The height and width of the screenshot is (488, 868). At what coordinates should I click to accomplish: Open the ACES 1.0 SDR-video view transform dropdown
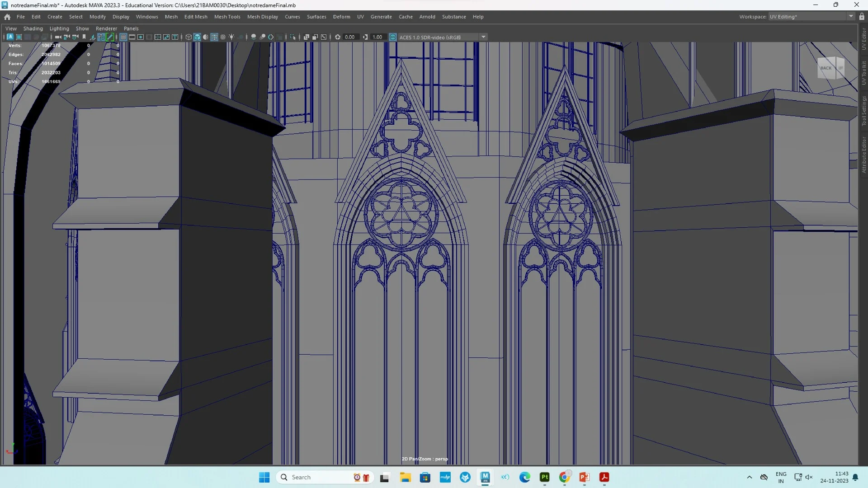[484, 37]
